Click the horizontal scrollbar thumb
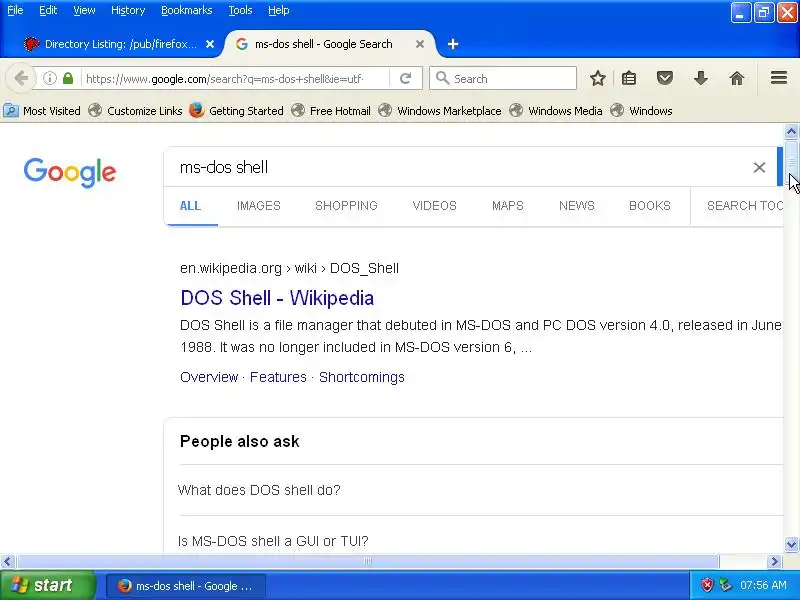Viewport: 800px width, 600px height. 367,562
